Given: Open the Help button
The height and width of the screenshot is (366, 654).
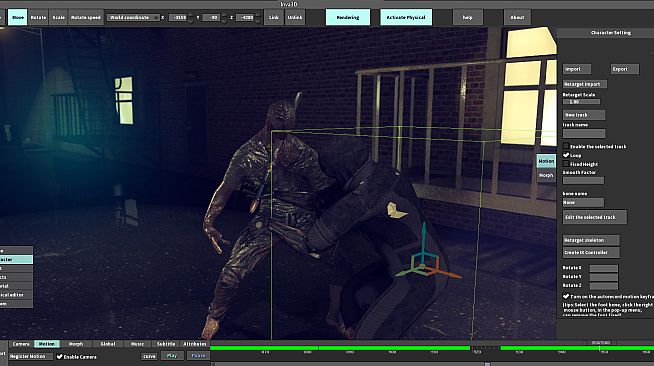Looking at the screenshot, I should coord(468,18).
